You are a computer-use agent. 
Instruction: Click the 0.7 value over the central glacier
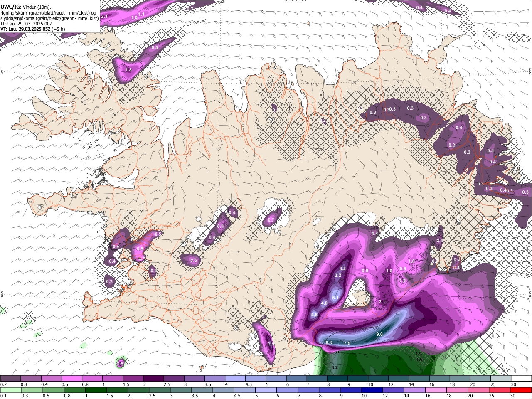click(x=271, y=220)
